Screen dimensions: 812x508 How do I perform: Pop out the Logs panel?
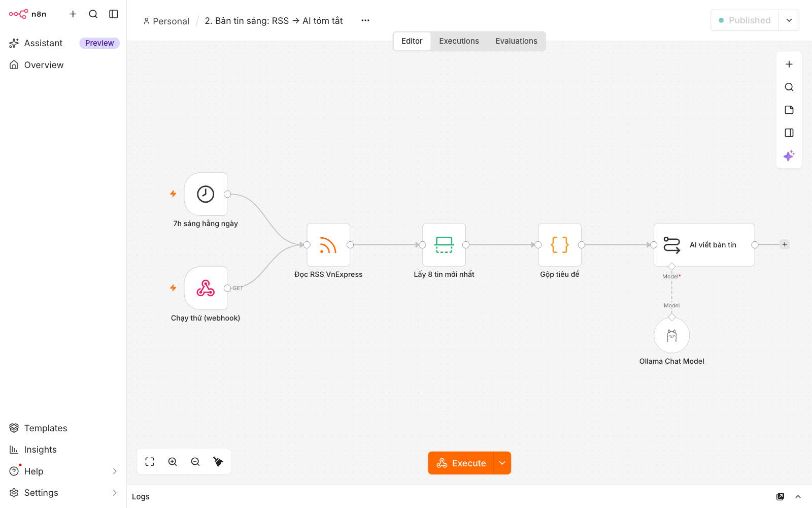(x=780, y=497)
